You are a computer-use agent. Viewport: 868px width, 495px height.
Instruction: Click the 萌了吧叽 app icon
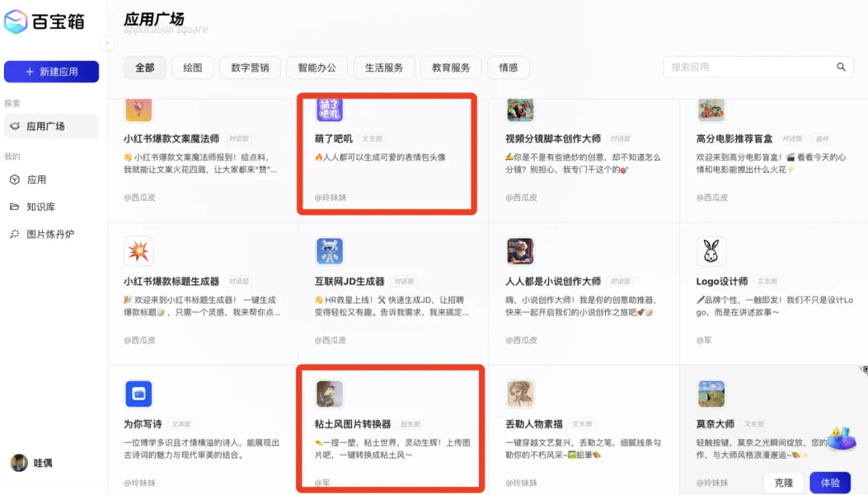coord(330,109)
